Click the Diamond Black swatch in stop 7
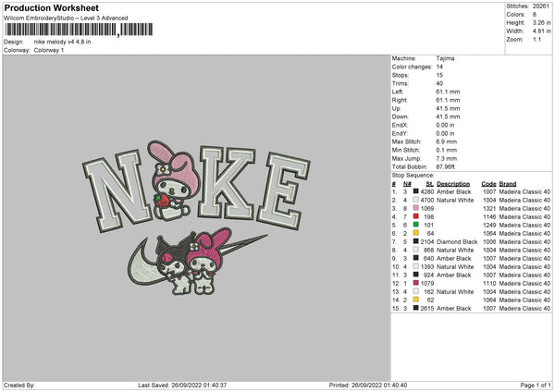Screen dimensions: 555x392 tap(416, 241)
